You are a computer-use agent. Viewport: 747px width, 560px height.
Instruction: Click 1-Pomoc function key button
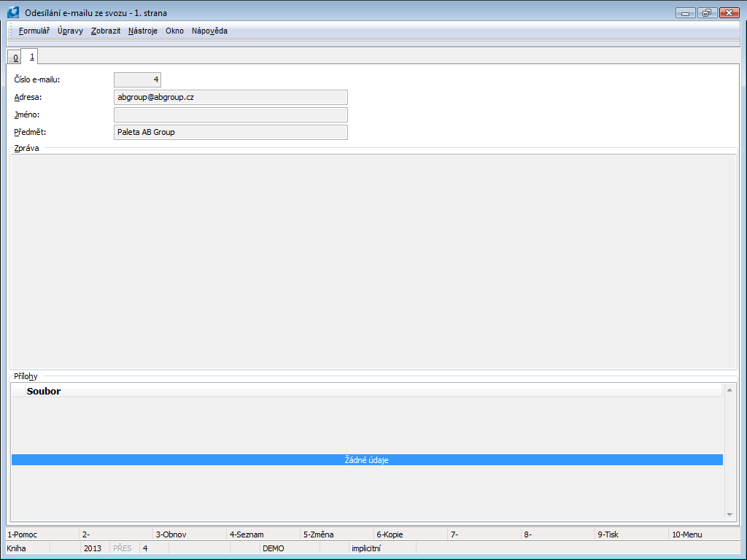[x=42, y=534]
